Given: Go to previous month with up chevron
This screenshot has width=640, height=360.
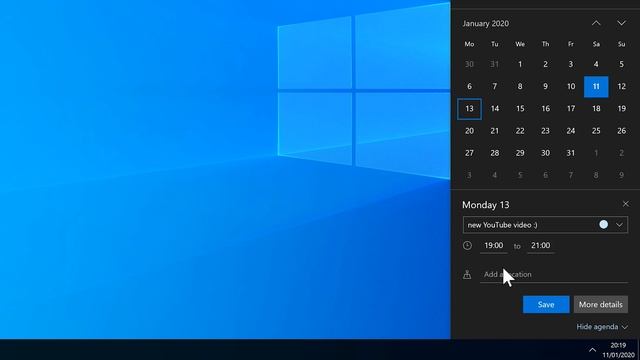Looking at the screenshot, I should click(596, 23).
